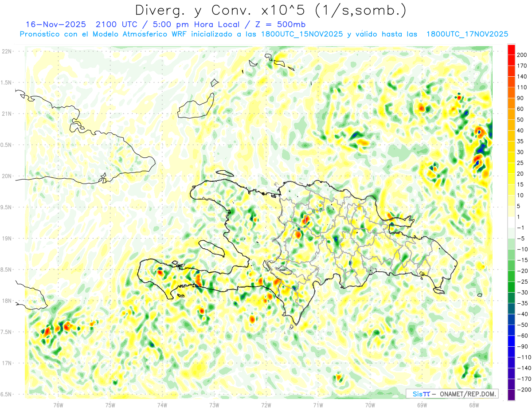Click the '-90' color scale label

tap(522, 346)
